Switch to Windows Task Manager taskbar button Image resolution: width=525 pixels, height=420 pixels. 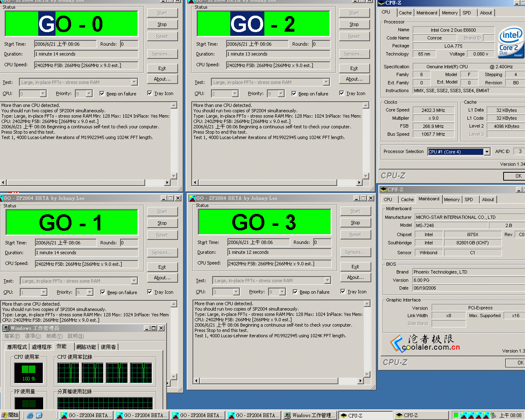tap(310, 415)
